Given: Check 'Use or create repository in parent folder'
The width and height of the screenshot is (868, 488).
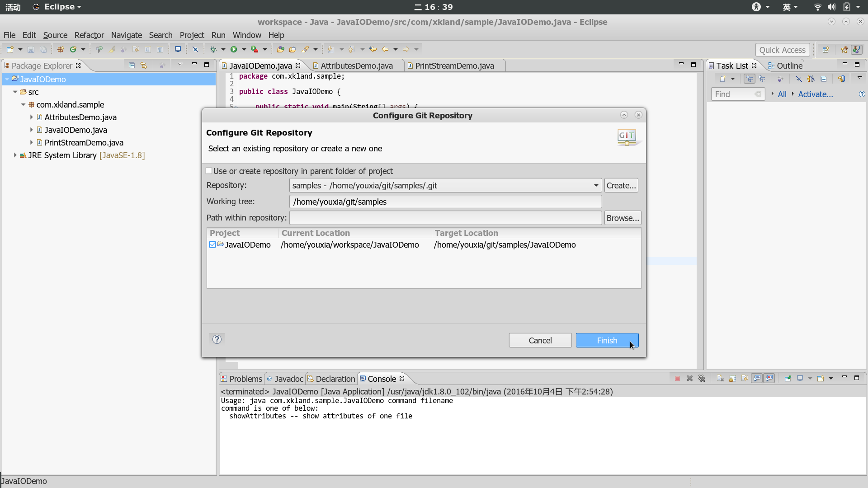Looking at the screenshot, I should tap(209, 171).
